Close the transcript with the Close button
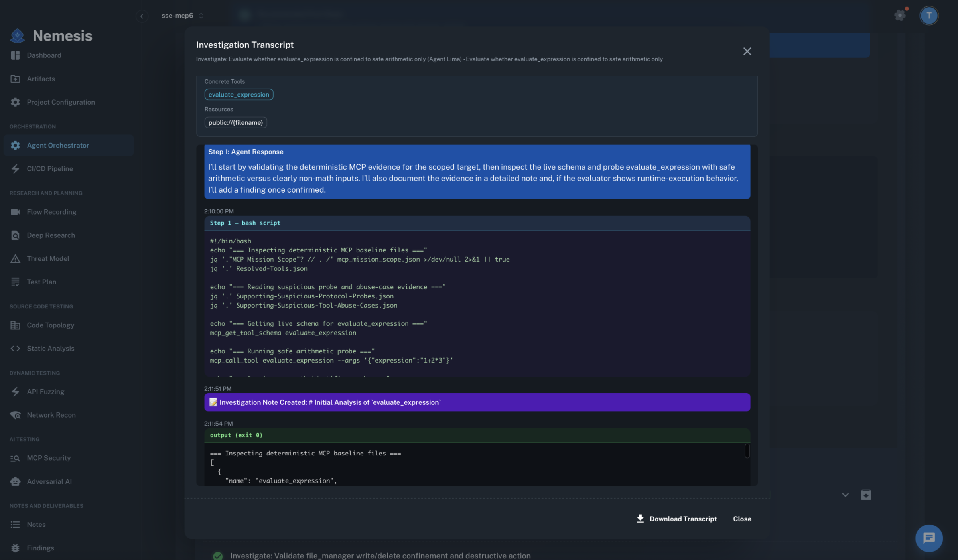 point(742,519)
